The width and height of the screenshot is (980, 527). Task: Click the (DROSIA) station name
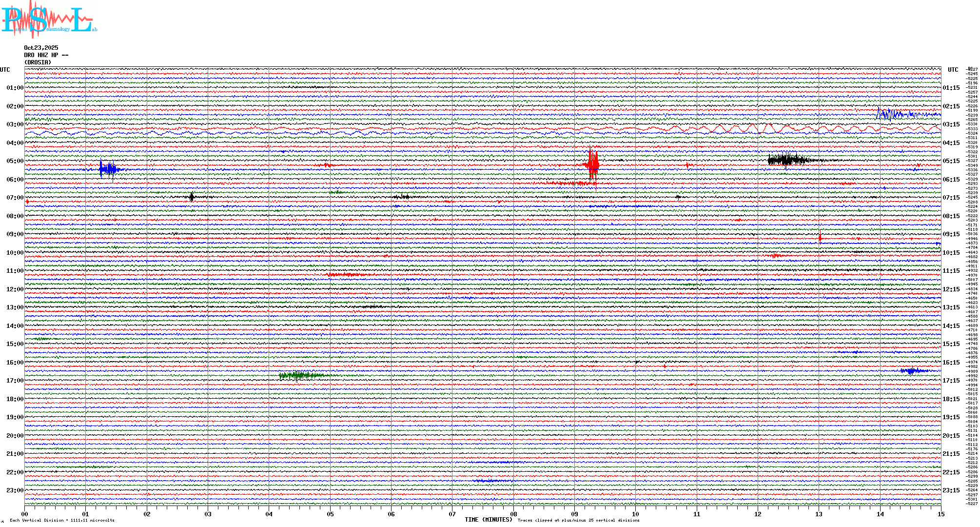38,62
